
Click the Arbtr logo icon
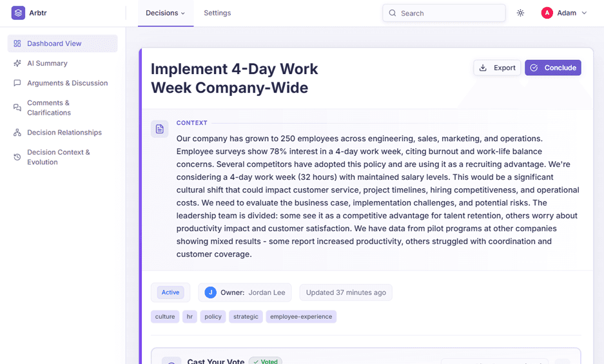(x=18, y=13)
